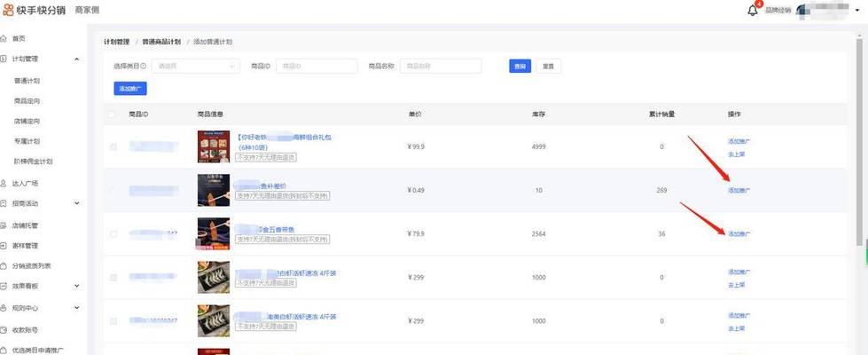The height and width of the screenshot is (355, 868).
Task: Click the 普通商品计划 breadcrumb
Action: [x=161, y=42]
